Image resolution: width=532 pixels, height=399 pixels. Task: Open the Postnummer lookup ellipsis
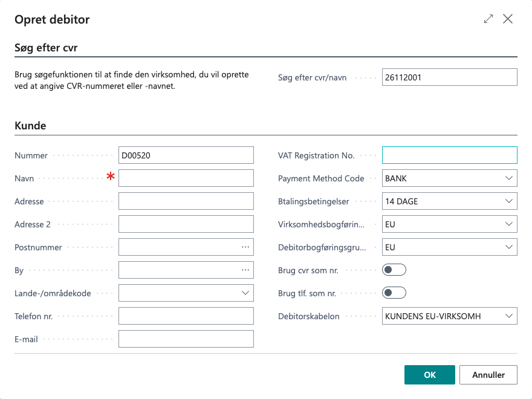pyautogui.click(x=245, y=247)
